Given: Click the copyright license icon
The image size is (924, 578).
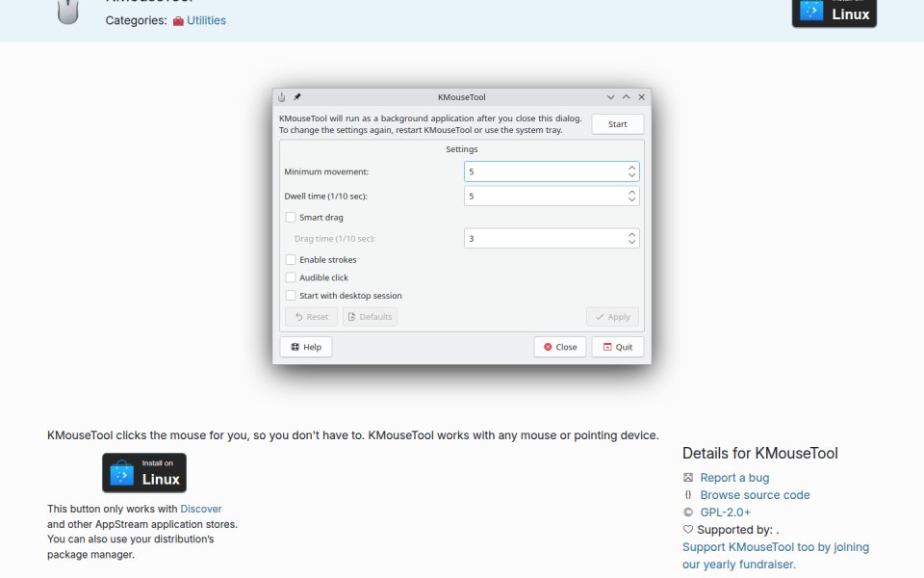Looking at the screenshot, I should tap(687, 512).
